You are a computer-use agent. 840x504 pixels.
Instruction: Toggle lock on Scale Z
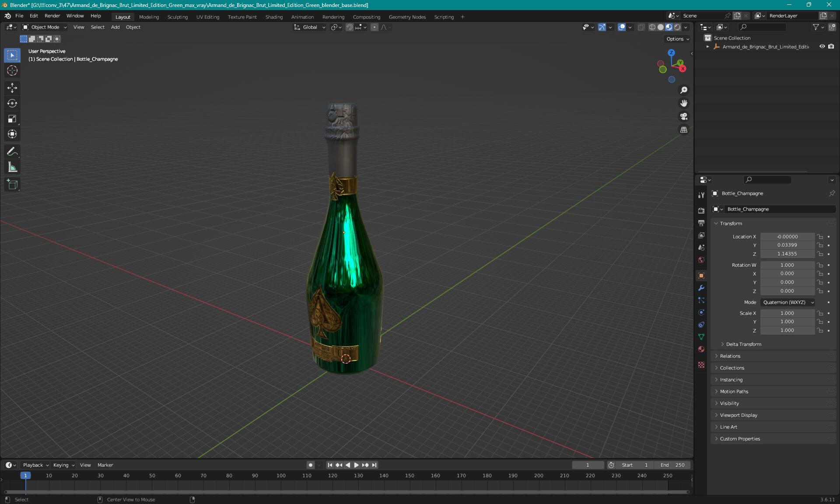coord(820,330)
